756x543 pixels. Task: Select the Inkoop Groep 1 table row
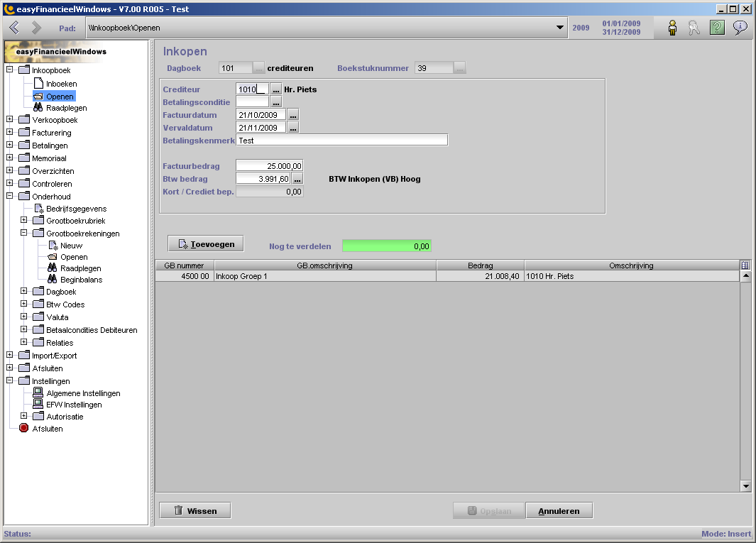[447, 276]
